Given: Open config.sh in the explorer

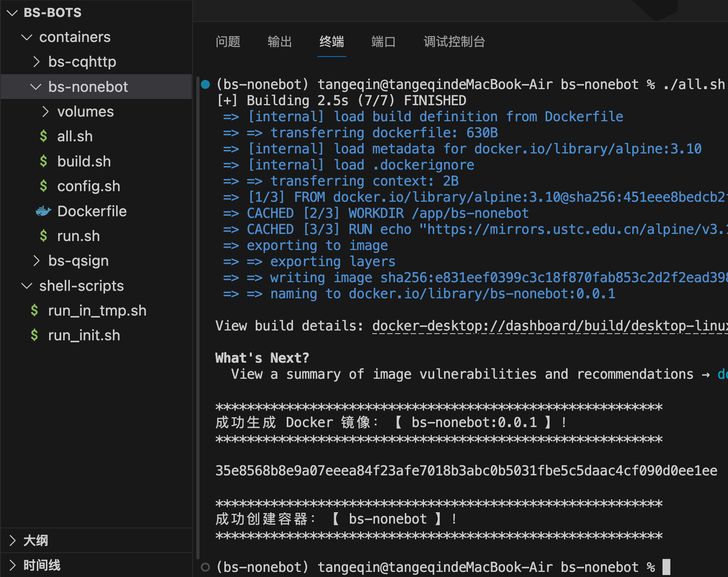Looking at the screenshot, I should click(89, 186).
